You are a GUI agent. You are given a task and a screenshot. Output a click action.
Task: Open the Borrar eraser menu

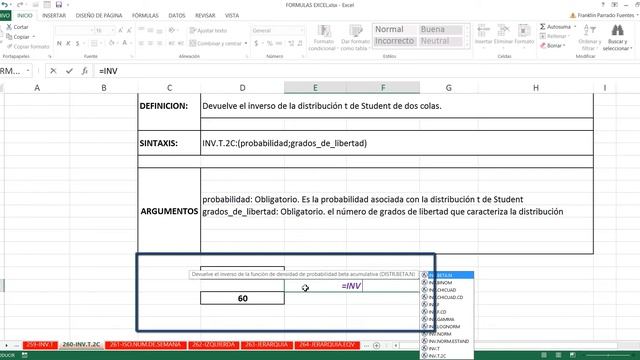click(x=553, y=46)
